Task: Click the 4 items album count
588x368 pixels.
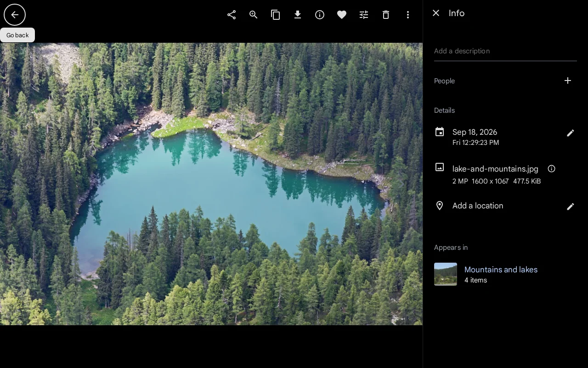Action: [475, 280]
